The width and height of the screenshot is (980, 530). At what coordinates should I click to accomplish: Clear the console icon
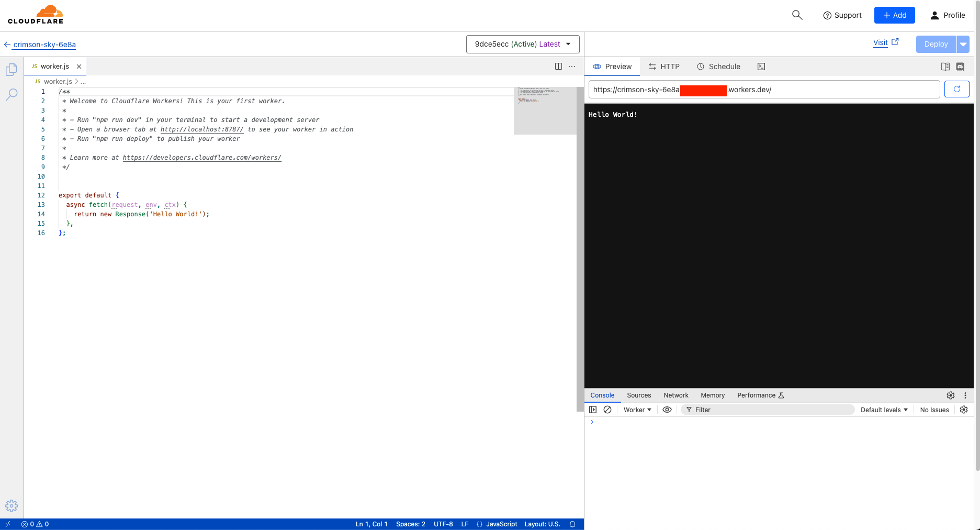pyautogui.click(x=607, y=410)
